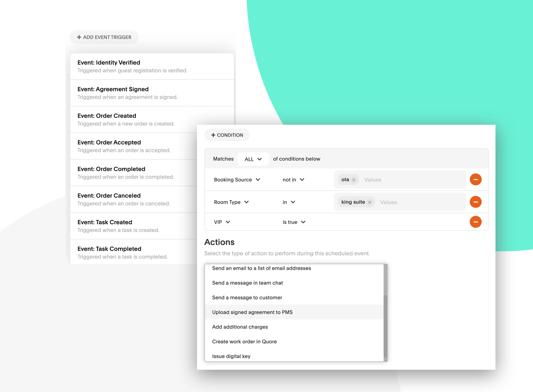
Task: Open the Booking Source field dropdown
Action: point(237,180)
